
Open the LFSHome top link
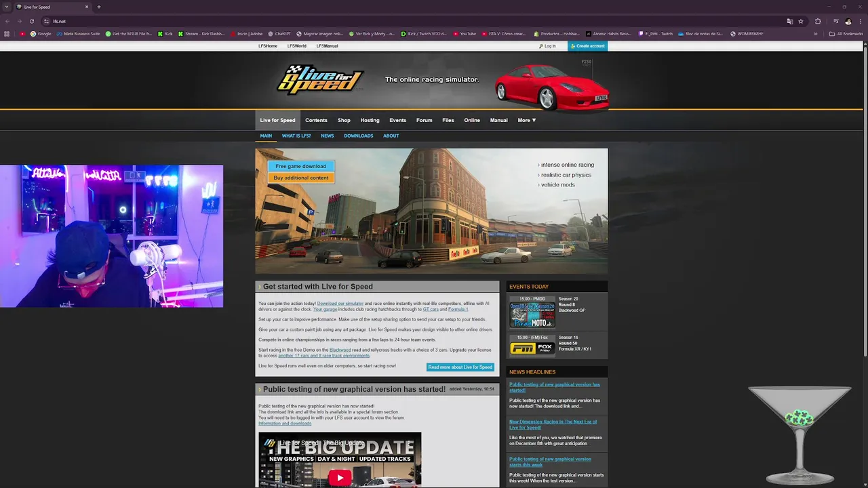tap(268, 46)
